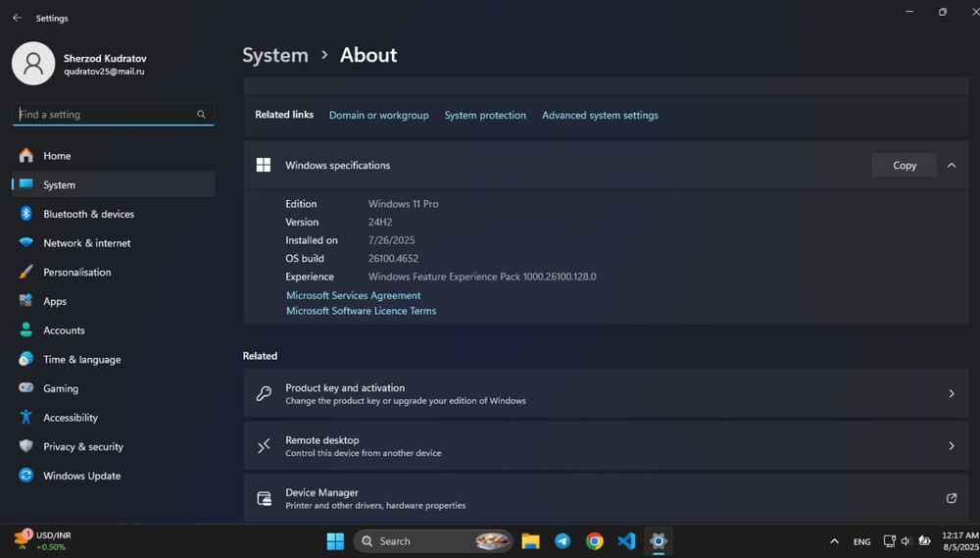Open Microsoft Software Licence Terms link
The height and width of the screenshot is (558, 980).
coord(362,311)
